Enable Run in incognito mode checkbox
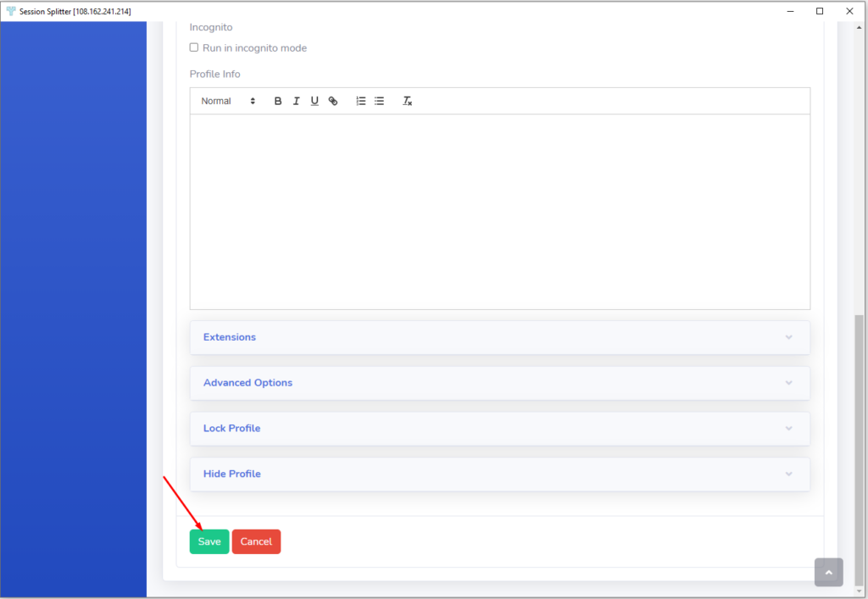The width and height of the screenshot is (868, 599). click(x=194, y=47)
